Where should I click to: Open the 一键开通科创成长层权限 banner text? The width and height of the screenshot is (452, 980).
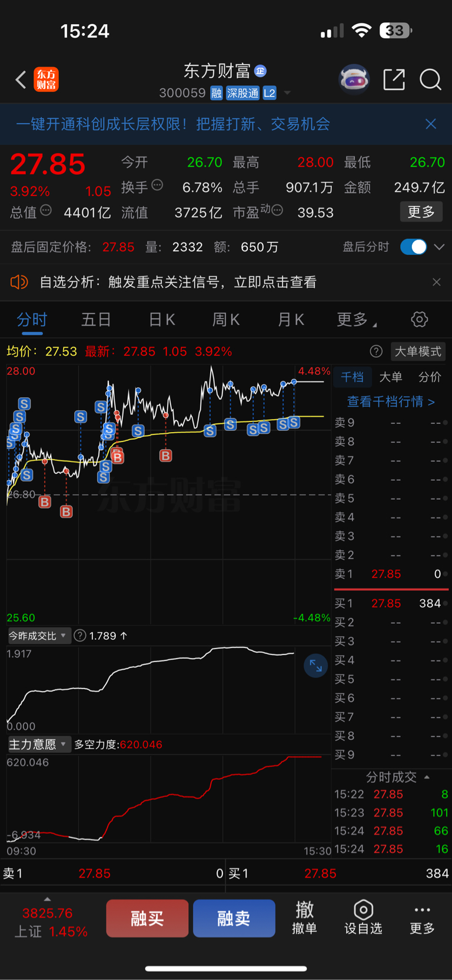coord(173,124)
